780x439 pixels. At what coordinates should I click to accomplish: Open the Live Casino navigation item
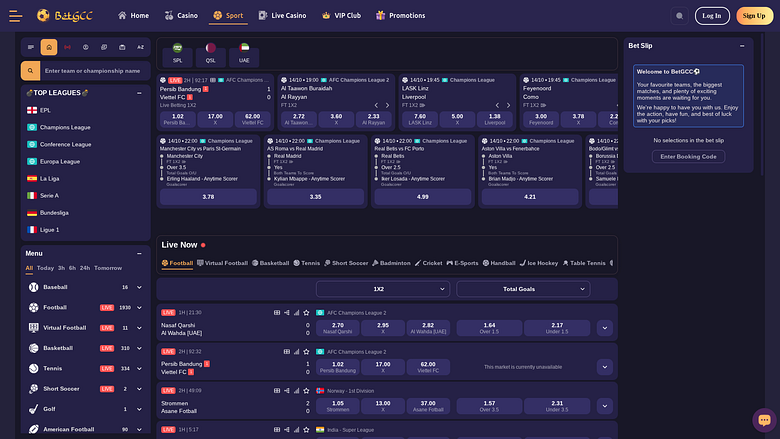[x=283, y=16]
